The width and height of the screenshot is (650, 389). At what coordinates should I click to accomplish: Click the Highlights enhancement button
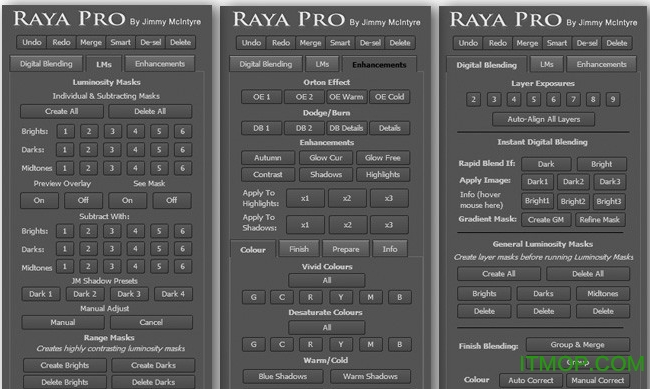[x=383, y=175]
